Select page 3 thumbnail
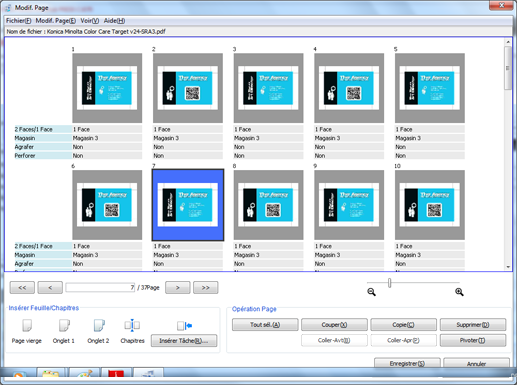The width and height of the screenshot is (517, 385). point(268,88)
